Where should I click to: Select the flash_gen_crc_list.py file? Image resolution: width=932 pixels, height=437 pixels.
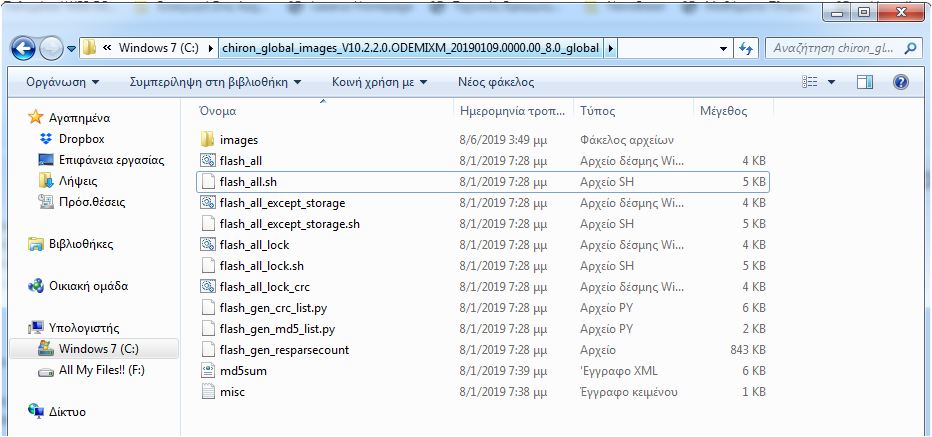277,308
